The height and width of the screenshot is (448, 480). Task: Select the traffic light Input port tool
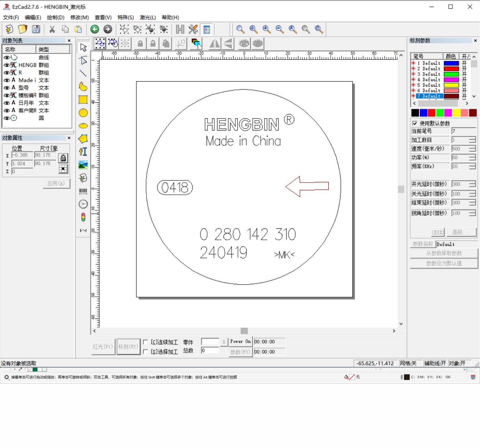83,217
